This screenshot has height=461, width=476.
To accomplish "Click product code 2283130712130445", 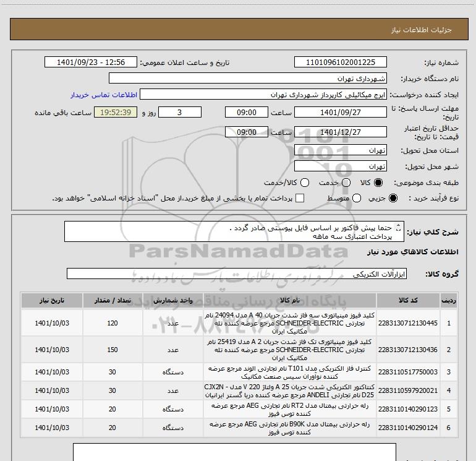I will click(x=408, y=323).
